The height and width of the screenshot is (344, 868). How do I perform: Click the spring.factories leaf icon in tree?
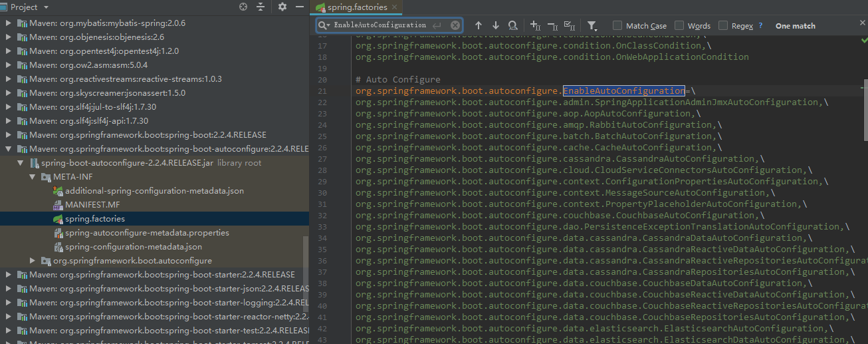pyautogui.click(x=58, y=219)
